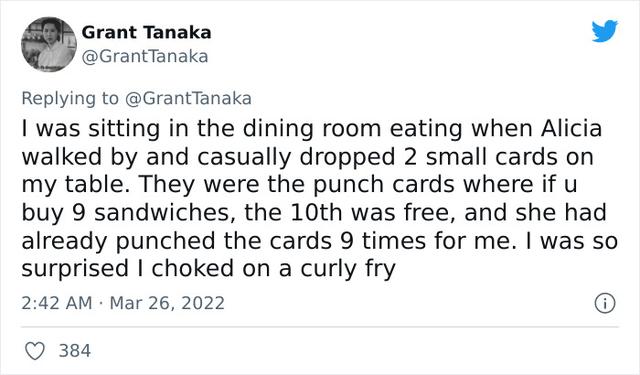Follow the @GrantTanaka mention in Replying to
Image resolution: width=640 pixels, height=375 pixels.
coord(188,98)
